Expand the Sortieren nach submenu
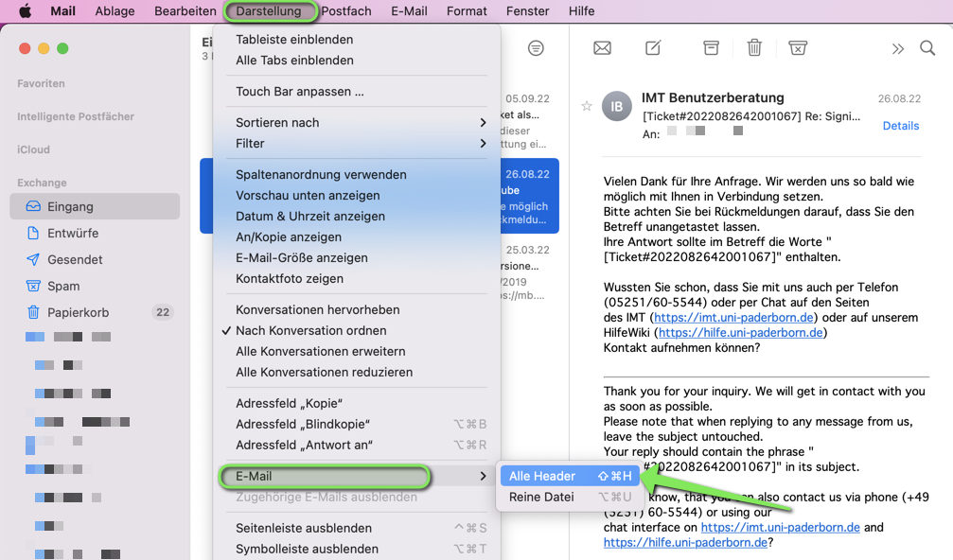Image resolution: width=953 pixels, height=560 pixels. coord(357,123)
